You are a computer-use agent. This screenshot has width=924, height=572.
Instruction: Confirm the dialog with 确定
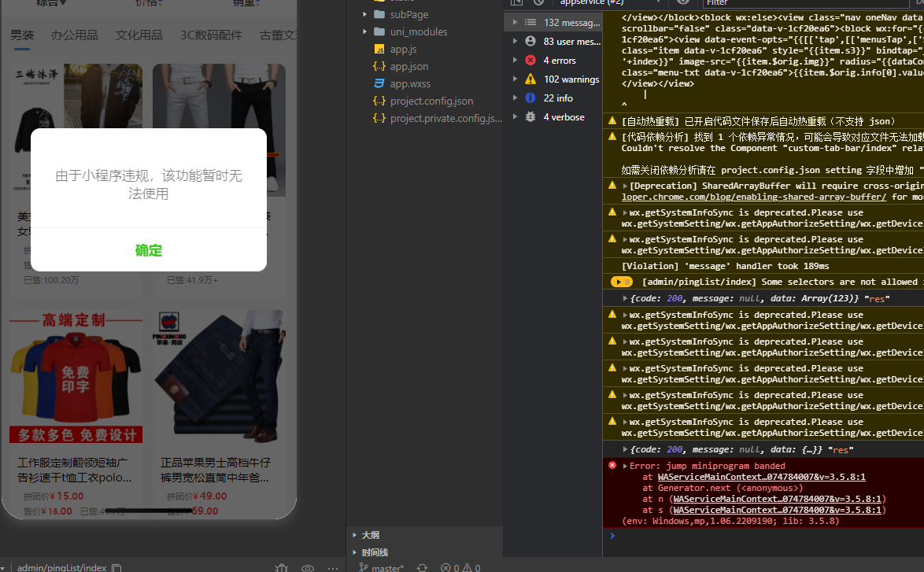click(x=149, y=250)
